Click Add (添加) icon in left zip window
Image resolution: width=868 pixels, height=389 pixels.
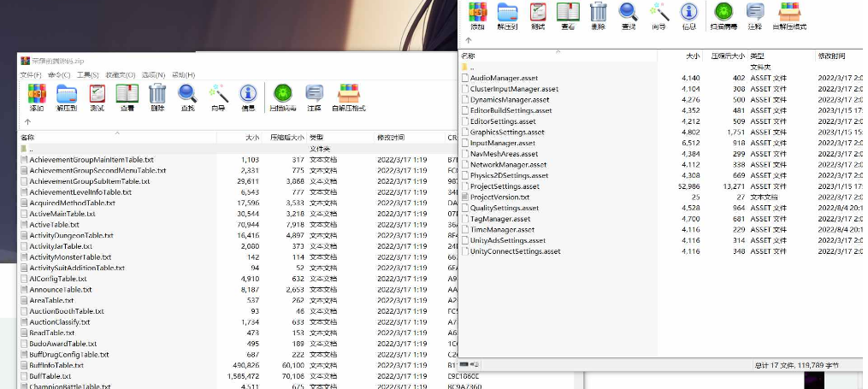pos(37,96)
